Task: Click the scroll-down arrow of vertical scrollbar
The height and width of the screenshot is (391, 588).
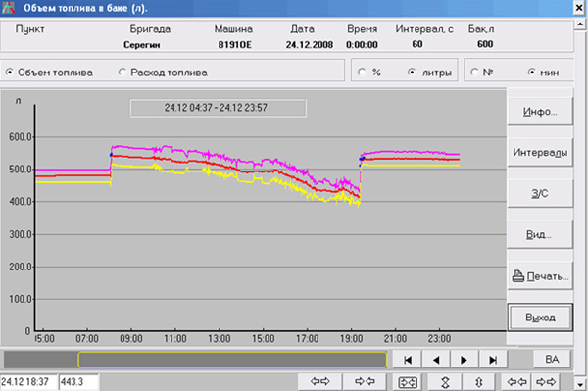Action: click(580, 384)
